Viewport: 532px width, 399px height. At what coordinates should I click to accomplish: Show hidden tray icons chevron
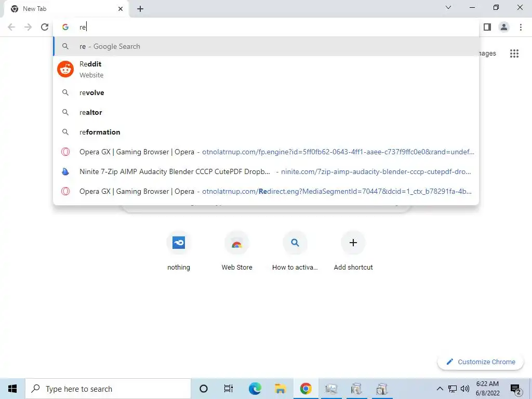(440, 389)
